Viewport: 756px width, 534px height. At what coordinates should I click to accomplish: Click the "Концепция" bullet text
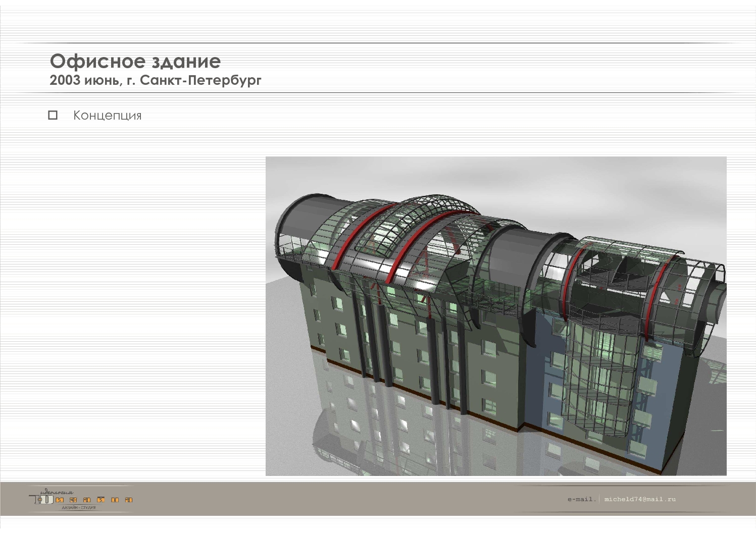click(108, 116)
